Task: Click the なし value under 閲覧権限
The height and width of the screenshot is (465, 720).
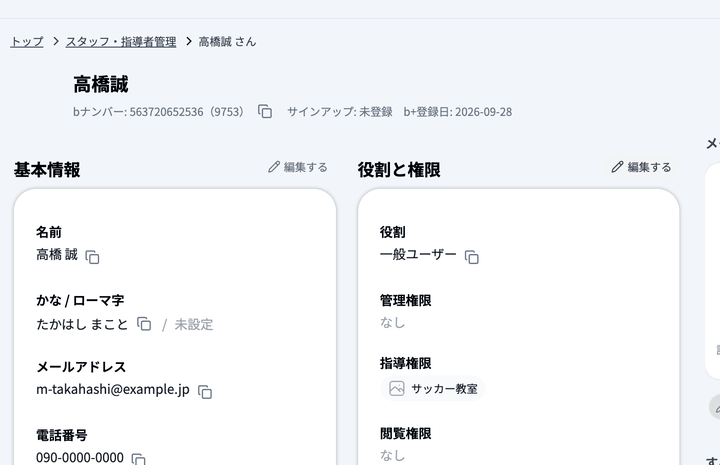Action: coord(393,455)
